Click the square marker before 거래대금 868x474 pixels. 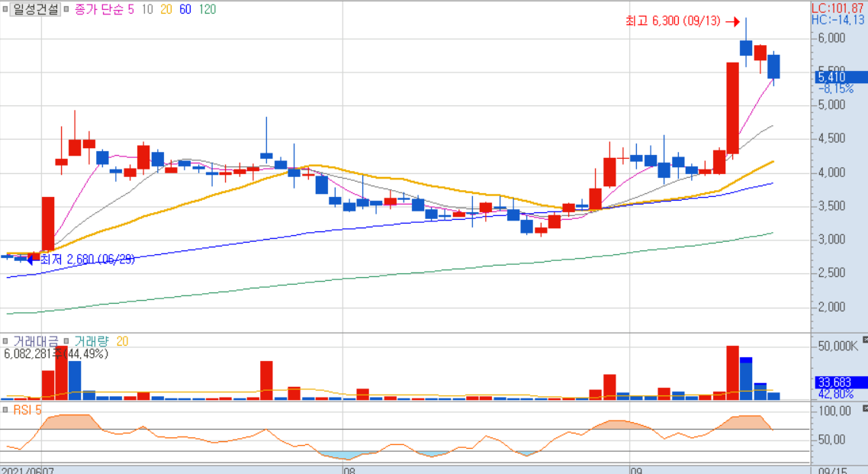[x=5, y=341]
